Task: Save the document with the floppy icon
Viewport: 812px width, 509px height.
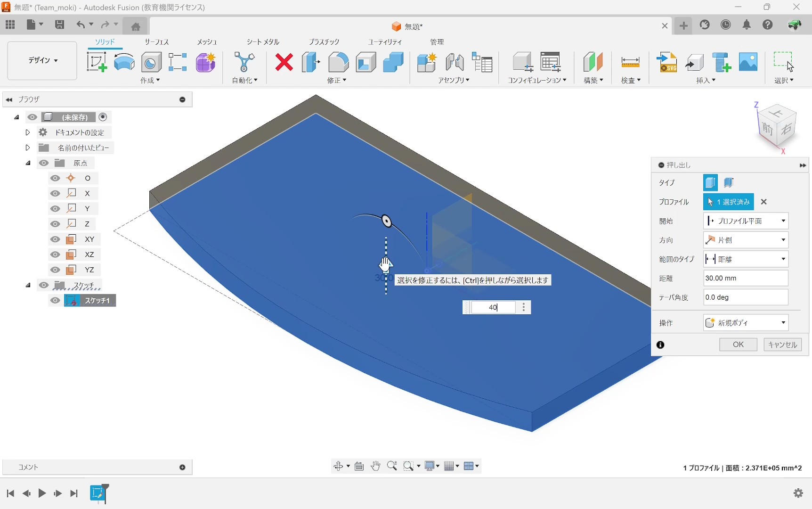Action: coord(59,25)
